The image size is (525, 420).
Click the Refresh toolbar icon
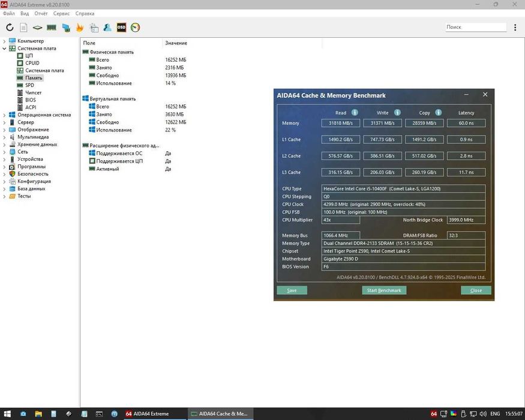point(10,28)
